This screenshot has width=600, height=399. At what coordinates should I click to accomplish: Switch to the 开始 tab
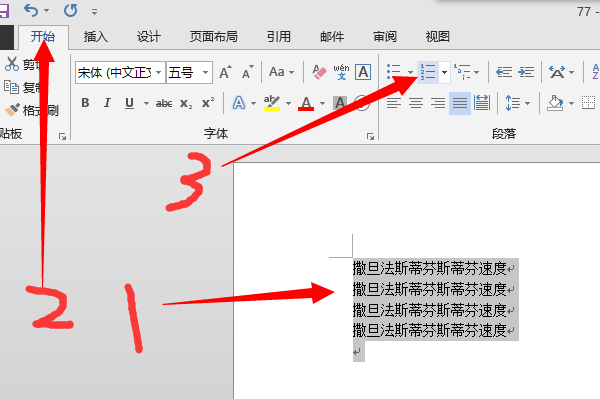click(x=43, y=37)
